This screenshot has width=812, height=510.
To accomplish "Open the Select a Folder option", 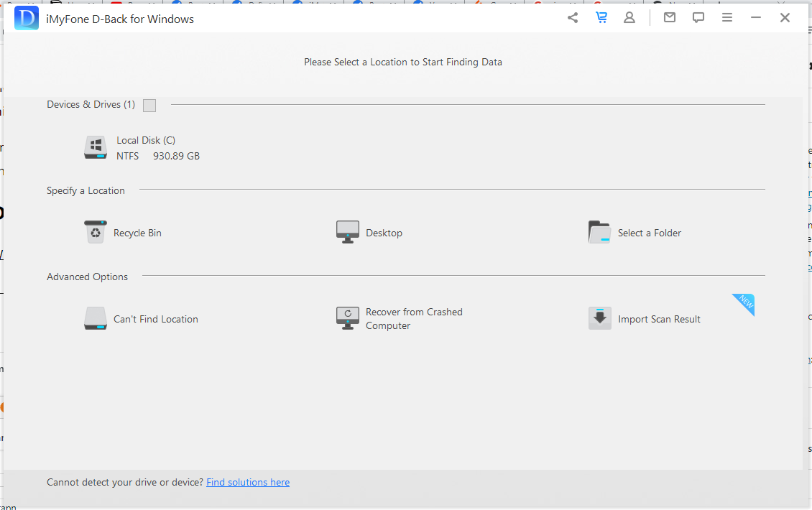I will tap(650, 233).
